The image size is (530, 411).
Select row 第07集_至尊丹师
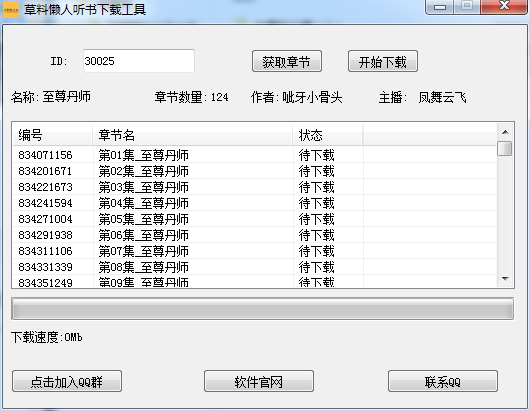(255, 251)
